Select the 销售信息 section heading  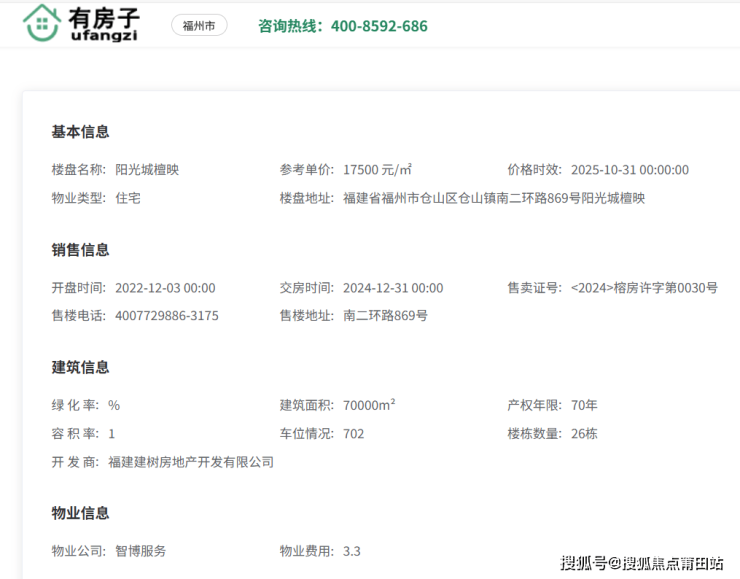point(80,250)
